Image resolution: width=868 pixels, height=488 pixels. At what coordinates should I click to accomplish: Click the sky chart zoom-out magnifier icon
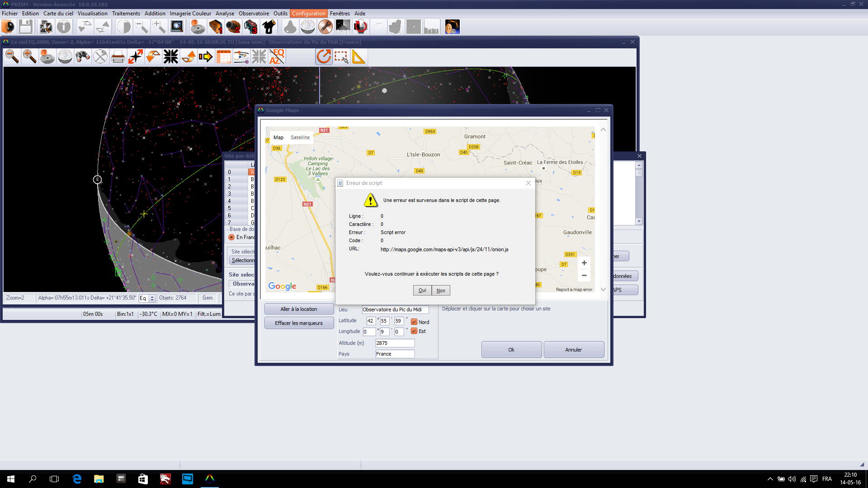pyautogui.click(x=12, y=57)
